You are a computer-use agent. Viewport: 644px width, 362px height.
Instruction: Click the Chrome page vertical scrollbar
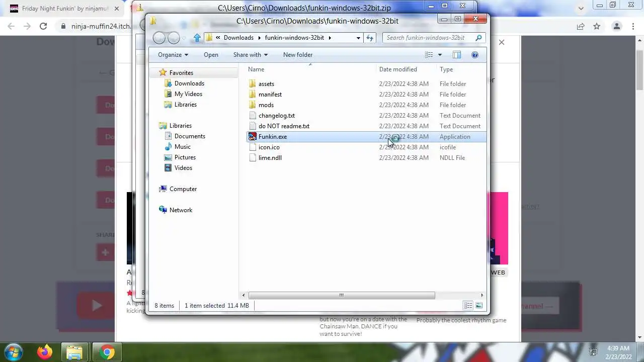tap(639, 70)
